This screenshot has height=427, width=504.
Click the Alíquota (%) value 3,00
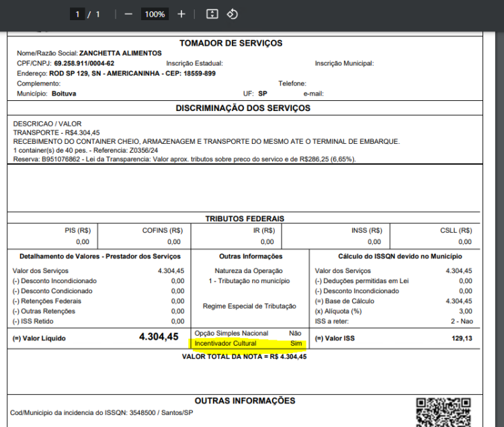[x=466, y=311]
